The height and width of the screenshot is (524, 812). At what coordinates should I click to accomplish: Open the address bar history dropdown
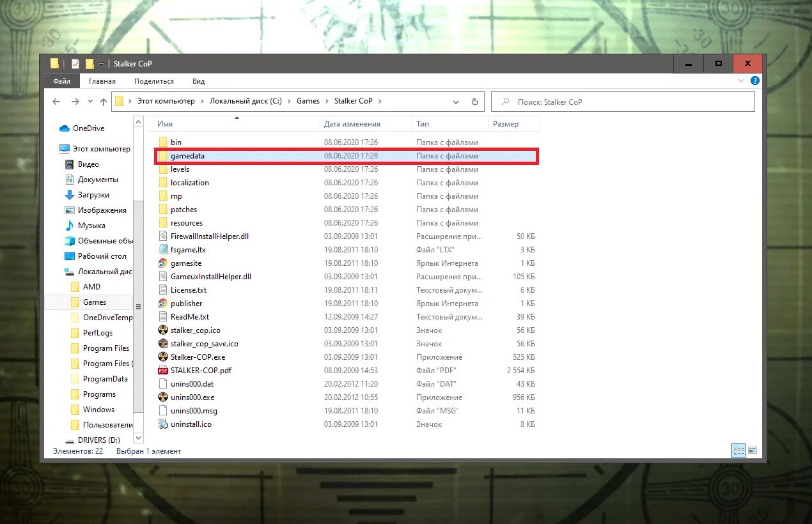[x=456, y=102]
